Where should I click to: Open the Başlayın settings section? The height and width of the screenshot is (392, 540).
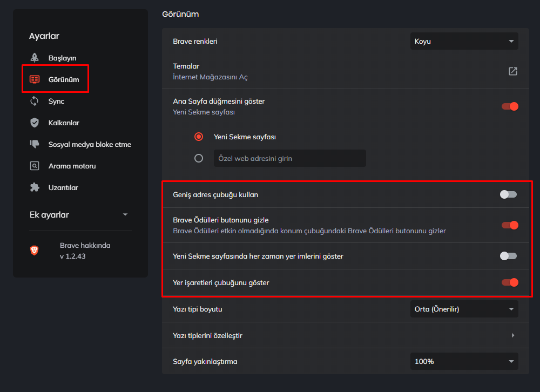(62, 58)
